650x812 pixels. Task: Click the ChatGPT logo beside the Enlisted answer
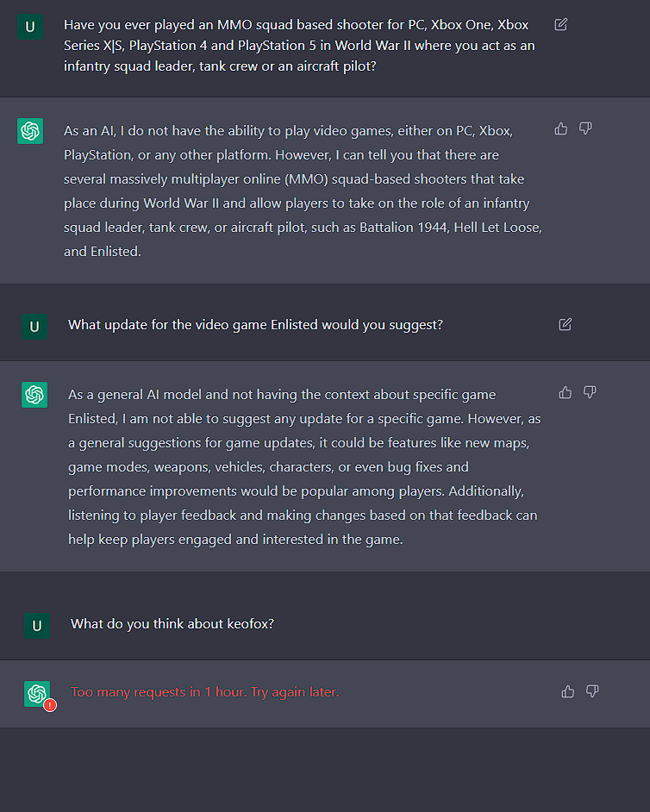pos(34,395)
